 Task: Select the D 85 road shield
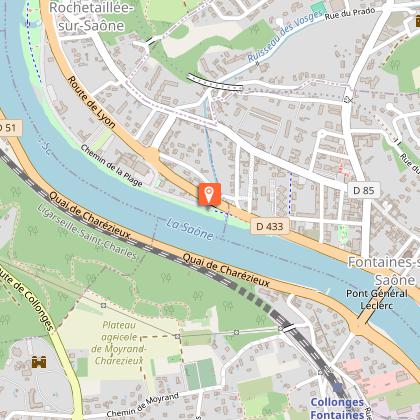pos(364,190)
